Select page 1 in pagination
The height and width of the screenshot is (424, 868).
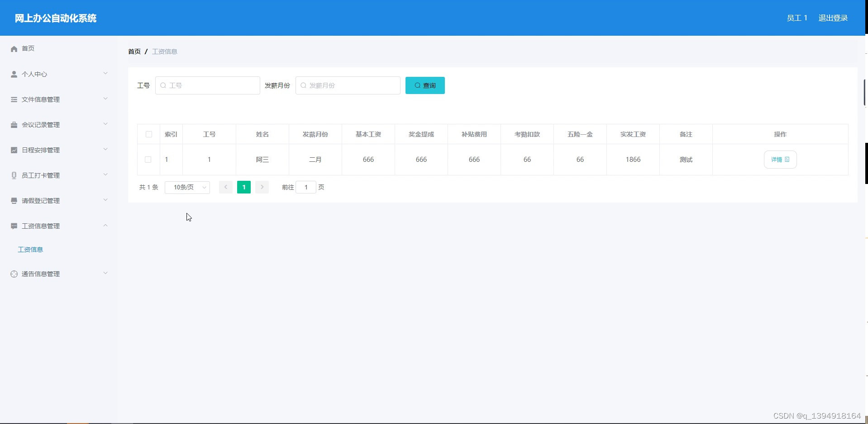[244, 187]
